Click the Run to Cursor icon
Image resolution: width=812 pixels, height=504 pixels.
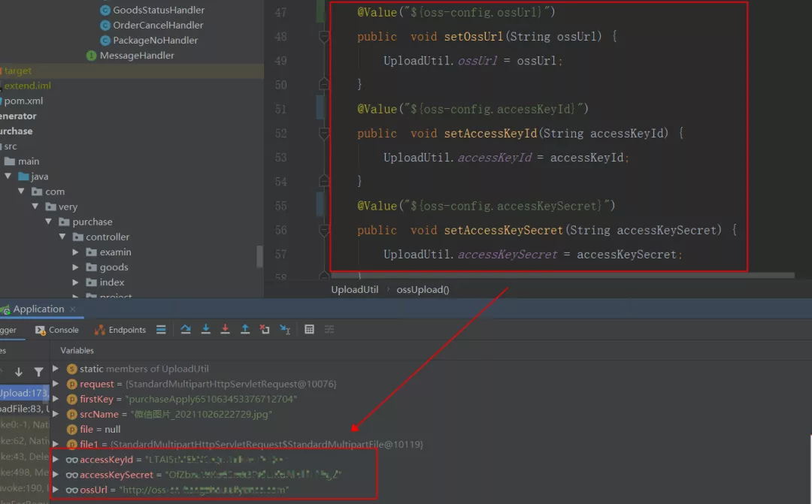coord(285,330)
